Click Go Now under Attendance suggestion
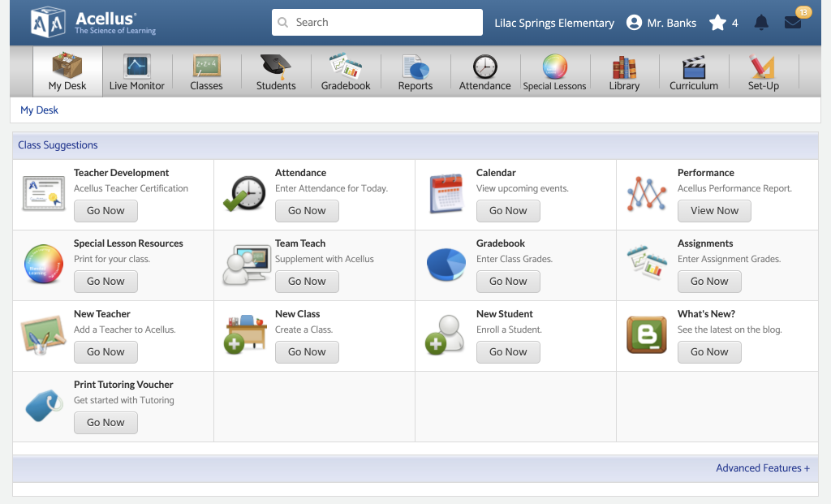This screenshot has width=831, height=504. click(307, 210)
